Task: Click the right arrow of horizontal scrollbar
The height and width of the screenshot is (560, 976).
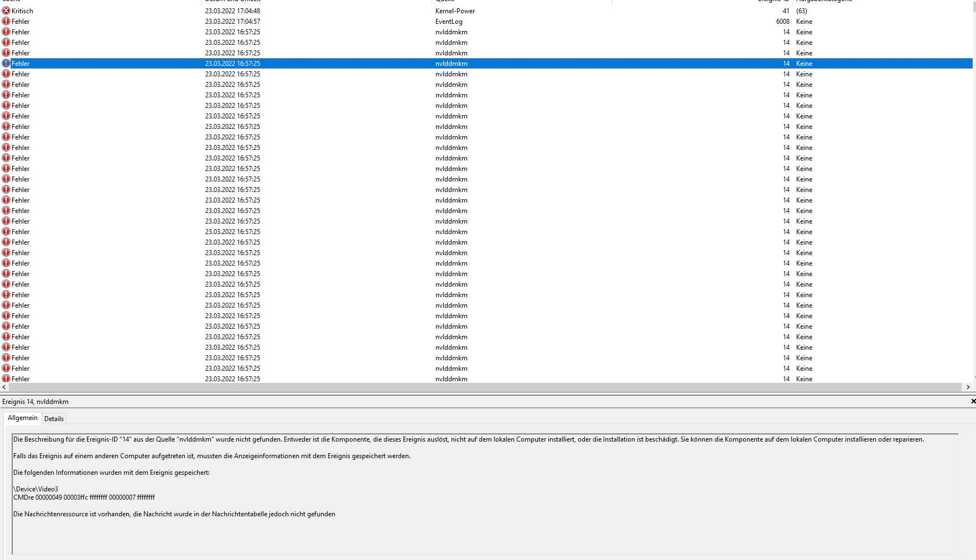Action: pos(968,387)
